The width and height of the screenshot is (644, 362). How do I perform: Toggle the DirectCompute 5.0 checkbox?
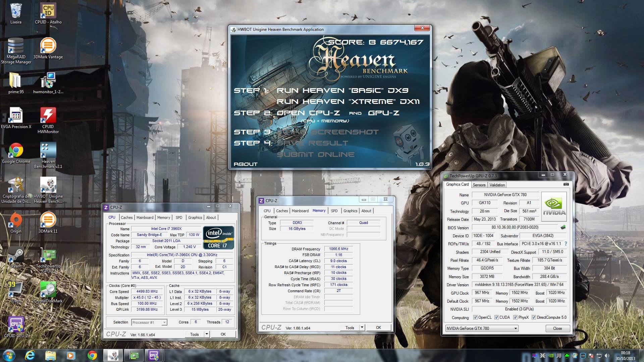pos(534,317)
